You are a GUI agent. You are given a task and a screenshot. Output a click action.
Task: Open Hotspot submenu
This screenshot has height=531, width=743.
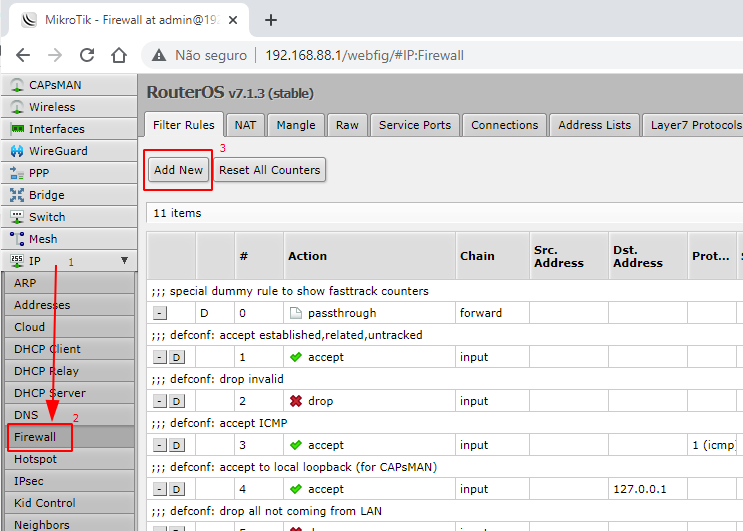(x=69, y=459)
